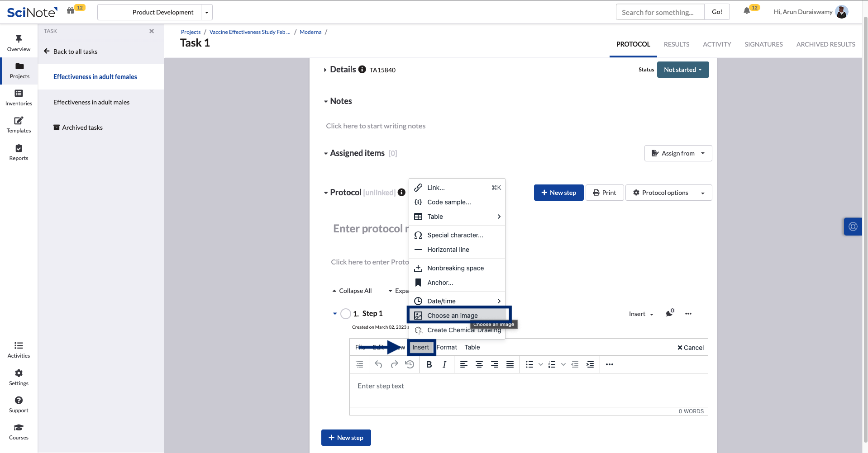Image resolution: width=868 pixels, height=453 pixels.
Task: Click the Bold formatting icon
Action: pyautogui.click(x=429, y=364)
